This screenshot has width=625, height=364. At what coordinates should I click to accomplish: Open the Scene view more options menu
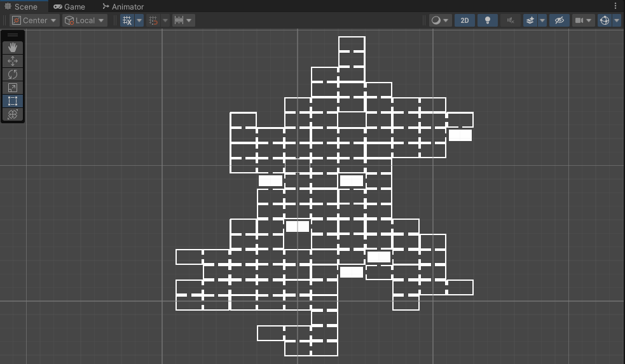click(x=615, y=6)
